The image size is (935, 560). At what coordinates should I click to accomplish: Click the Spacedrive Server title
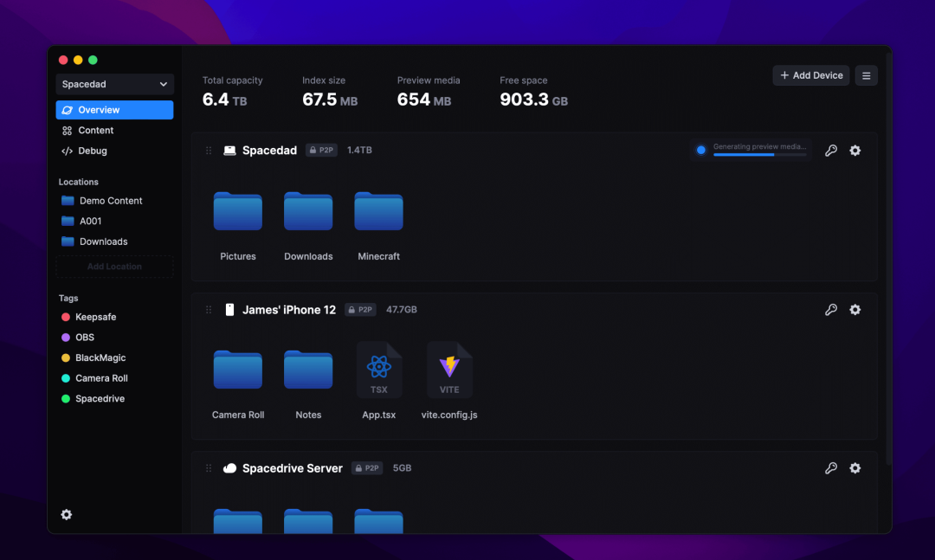(x=293, y=468)
